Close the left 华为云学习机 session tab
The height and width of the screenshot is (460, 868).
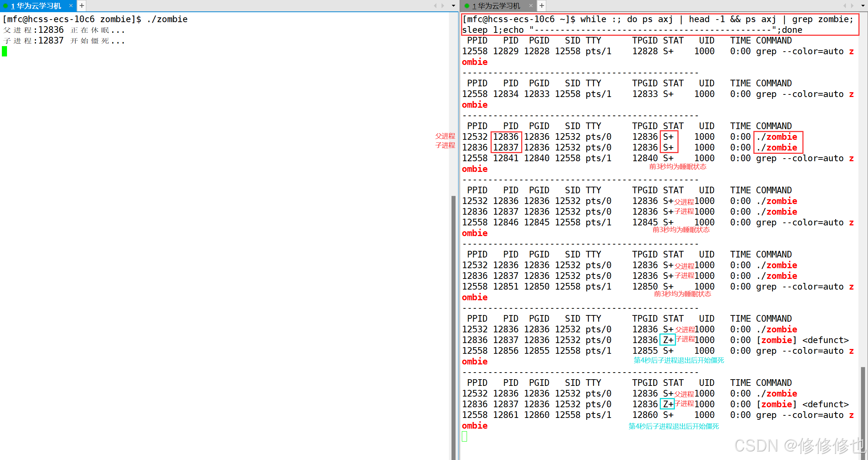click(71, 6)
